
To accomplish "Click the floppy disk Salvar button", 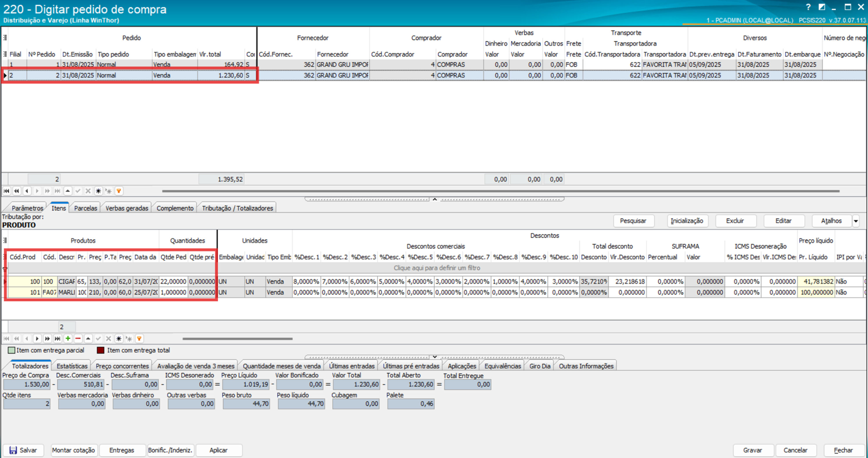I will 23,450.
